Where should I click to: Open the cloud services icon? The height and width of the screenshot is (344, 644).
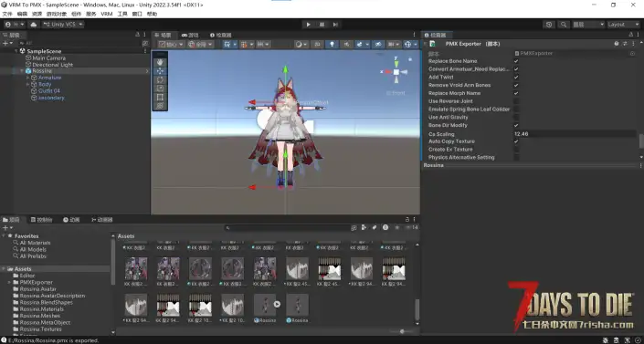[x=34, y=25]
